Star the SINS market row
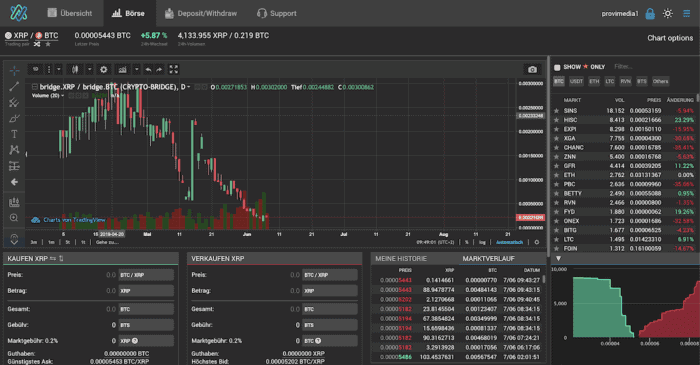The width and height of the screenshot is (700, 365). click(x=556, y=111)
